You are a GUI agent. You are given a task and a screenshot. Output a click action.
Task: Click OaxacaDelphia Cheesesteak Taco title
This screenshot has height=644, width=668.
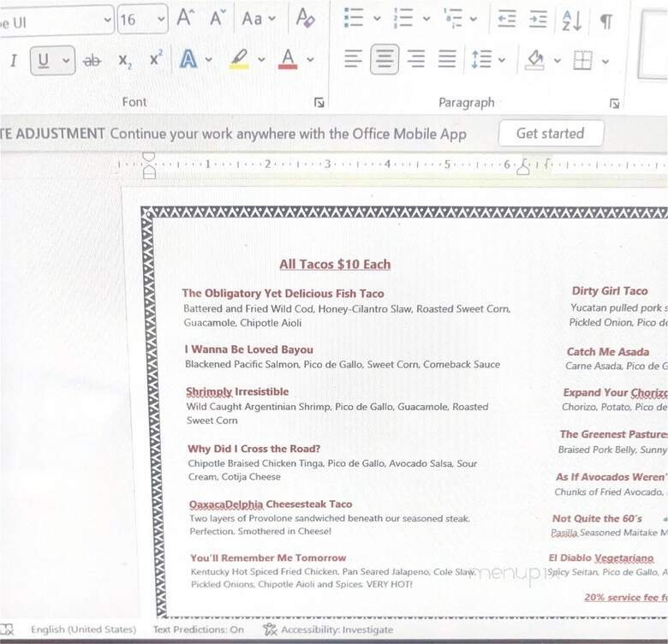271,504
